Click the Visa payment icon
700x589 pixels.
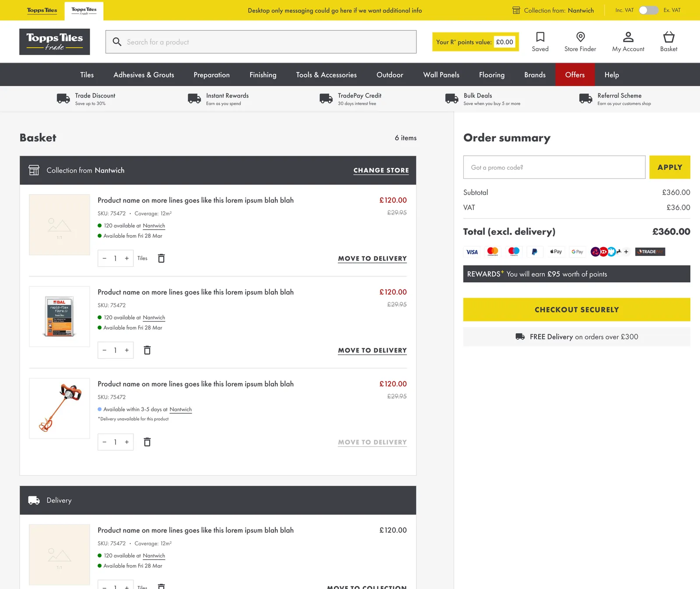coord(472,252)
